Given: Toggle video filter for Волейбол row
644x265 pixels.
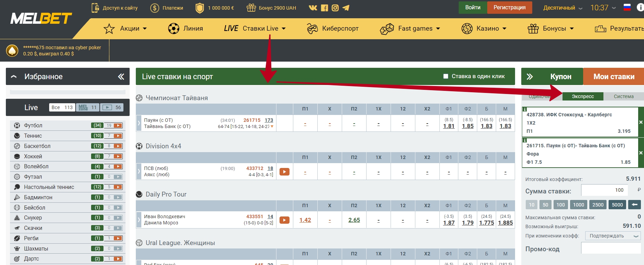Looking at the screenshot, I should pyautogui.click(x=118, y=167).
